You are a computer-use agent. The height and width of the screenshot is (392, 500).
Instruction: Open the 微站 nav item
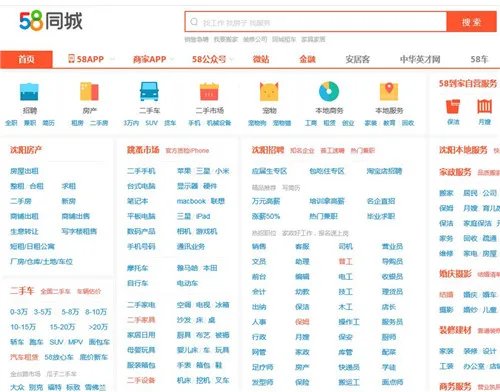click(x=261, y=59)
